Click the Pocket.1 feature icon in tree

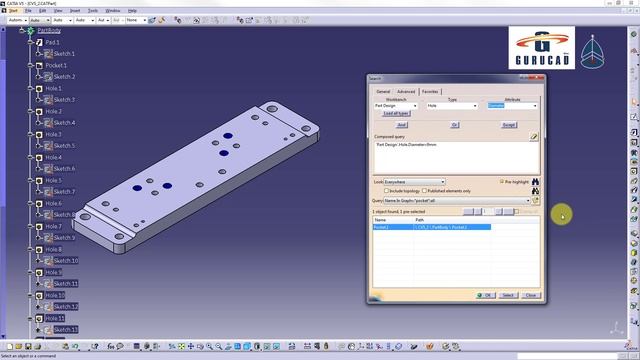coord(39,65)
